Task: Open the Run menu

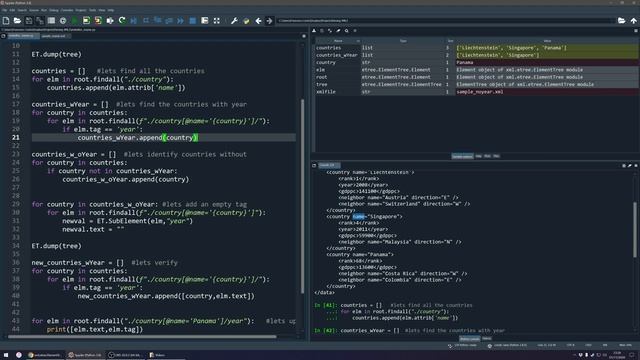Action: pos(44,10)
